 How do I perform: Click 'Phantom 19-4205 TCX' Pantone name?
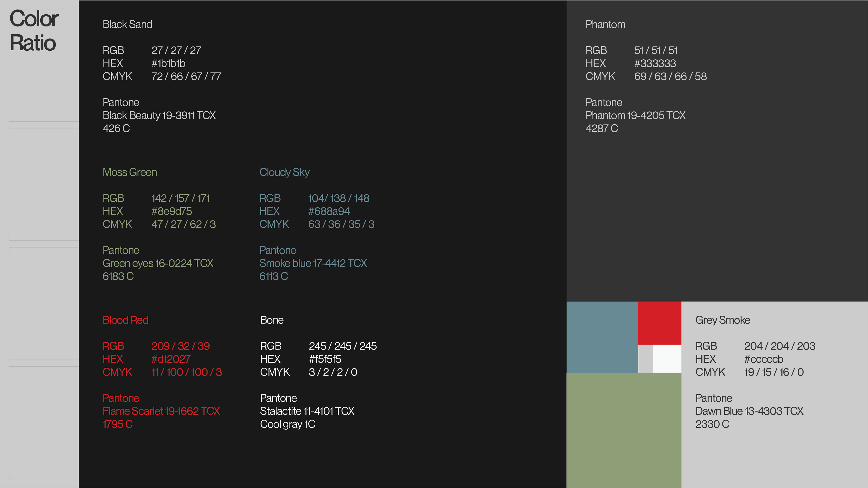[x=635, y=115]
